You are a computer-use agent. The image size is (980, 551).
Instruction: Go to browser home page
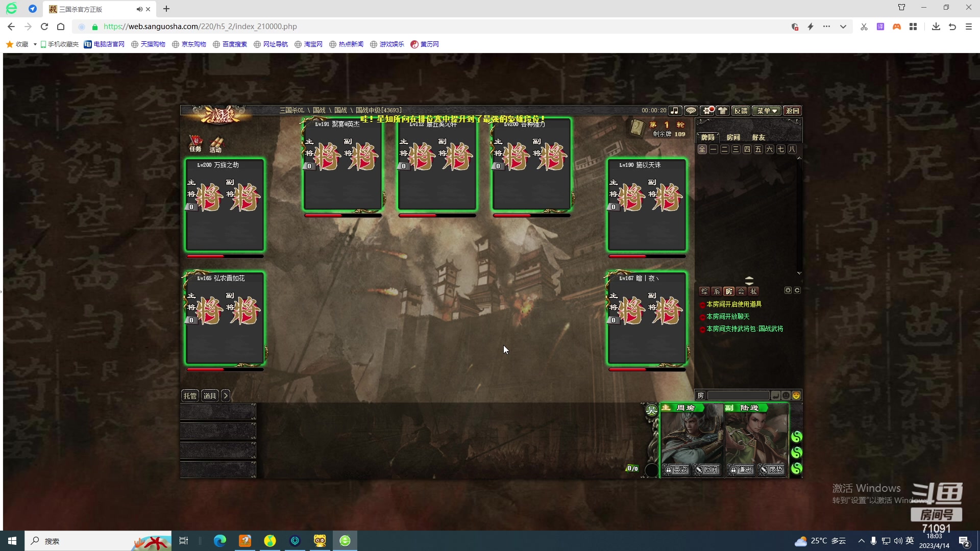pos(61,27)
